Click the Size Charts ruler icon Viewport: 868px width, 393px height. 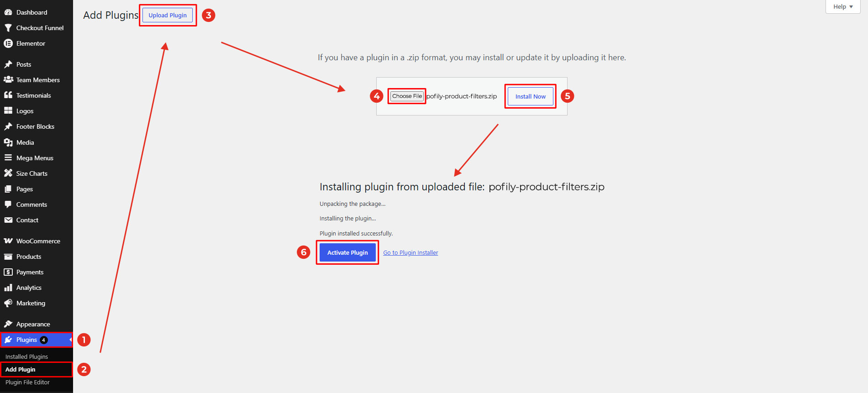point(8,173)
